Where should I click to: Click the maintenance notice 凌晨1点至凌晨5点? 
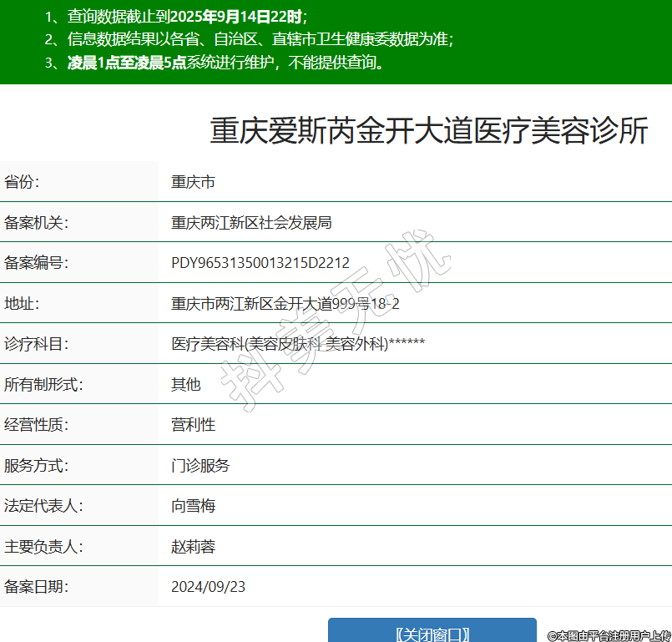pos(126,63)
